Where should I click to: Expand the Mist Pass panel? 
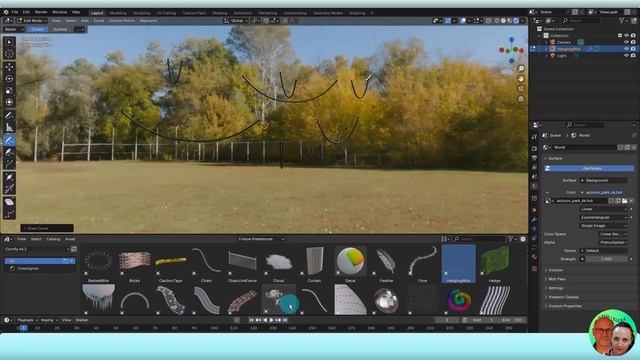(x=557, y=279)
